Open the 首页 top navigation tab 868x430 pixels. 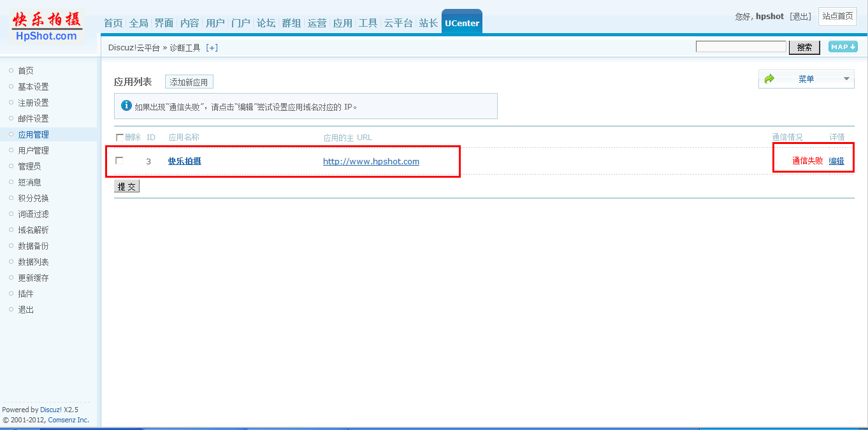pos(113,23)
